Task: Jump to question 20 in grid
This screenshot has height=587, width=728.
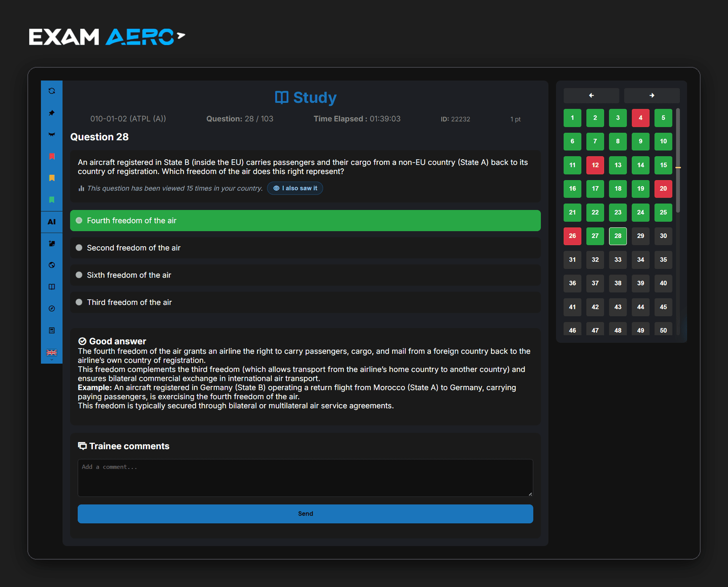Action: 663,189
